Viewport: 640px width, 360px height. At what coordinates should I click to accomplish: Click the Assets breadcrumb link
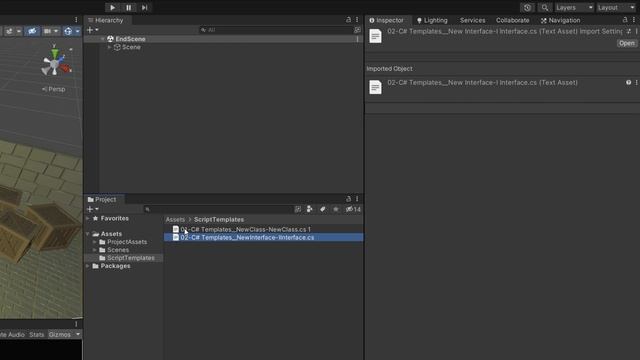click(175, 220)
